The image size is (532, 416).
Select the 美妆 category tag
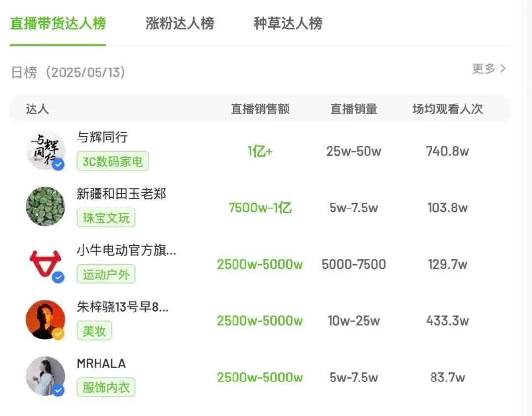click(94, 331)
